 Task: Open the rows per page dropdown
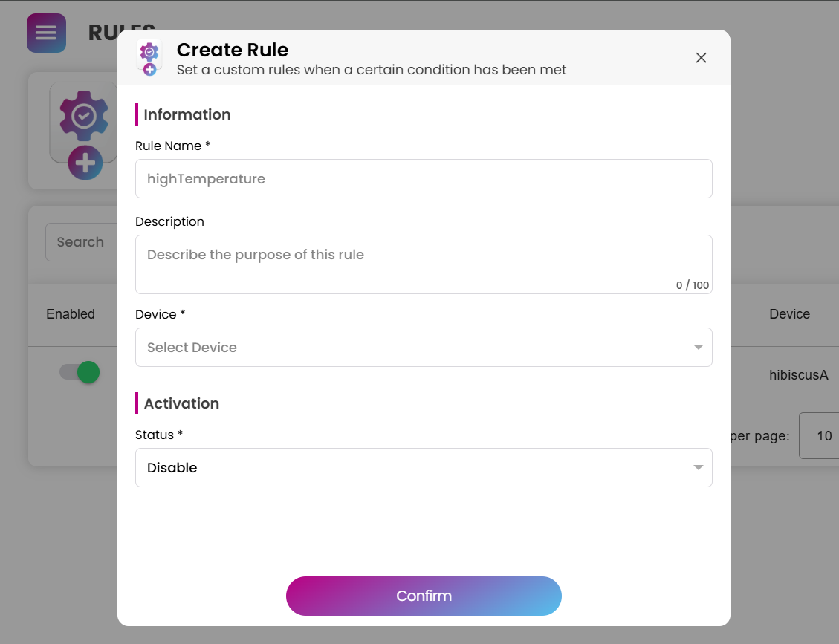click(821, 436)
